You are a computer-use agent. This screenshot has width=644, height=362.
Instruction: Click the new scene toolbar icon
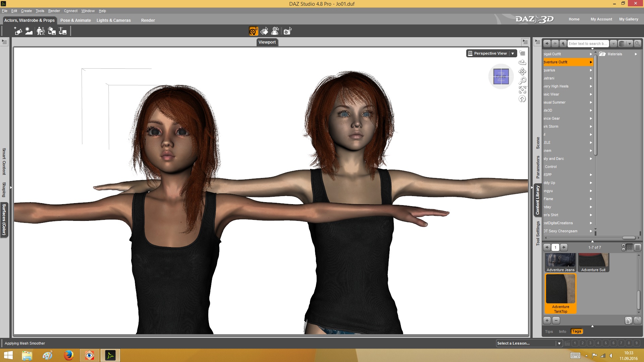[x=18, y=31]
